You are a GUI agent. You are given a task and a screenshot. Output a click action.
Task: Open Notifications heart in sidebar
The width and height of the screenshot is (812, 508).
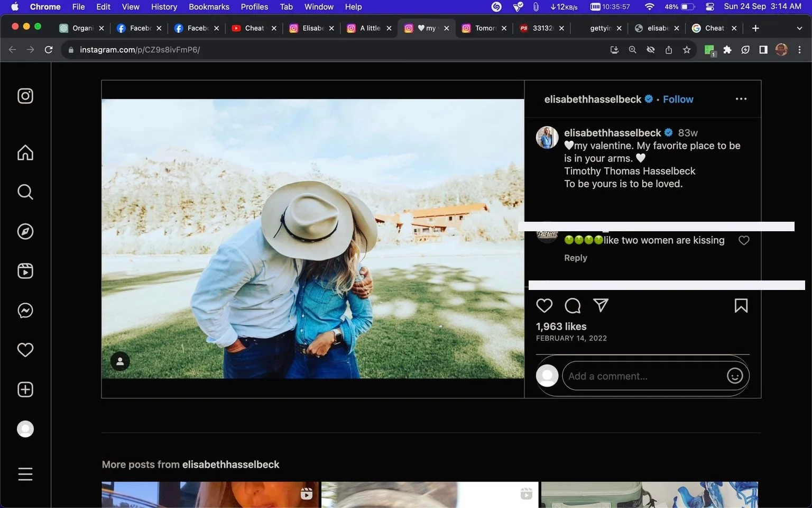25,350
